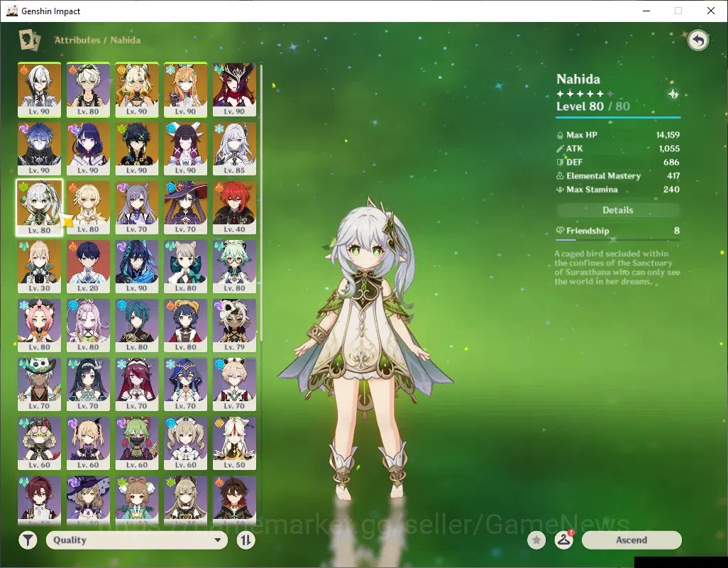The image size is (728, 568).
Task: Select Iansan's Lv. 79 card
Action: pos(234,326)
